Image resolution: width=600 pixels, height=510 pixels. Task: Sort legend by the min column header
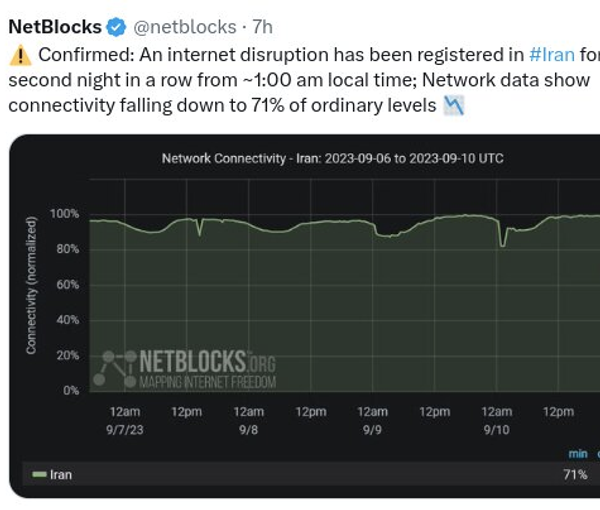click(577, 453)
